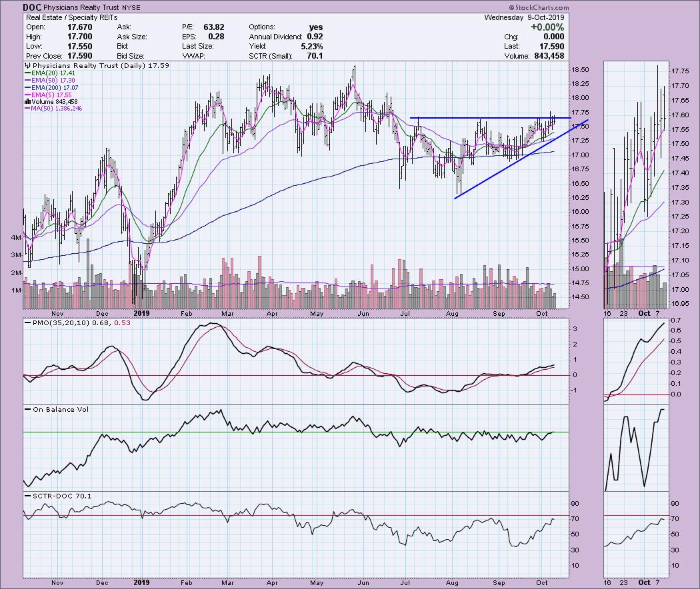The image size is (700, 589).
Task: Click the EPS value 0.28
Action: click(216, 37)
